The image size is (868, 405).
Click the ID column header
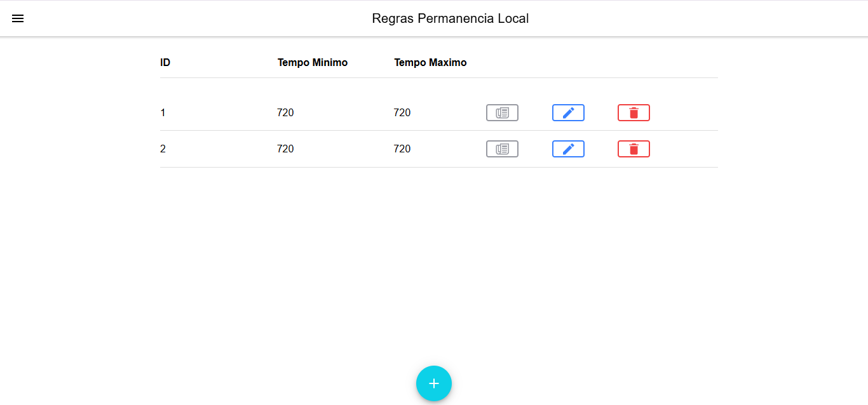[165, 62]
